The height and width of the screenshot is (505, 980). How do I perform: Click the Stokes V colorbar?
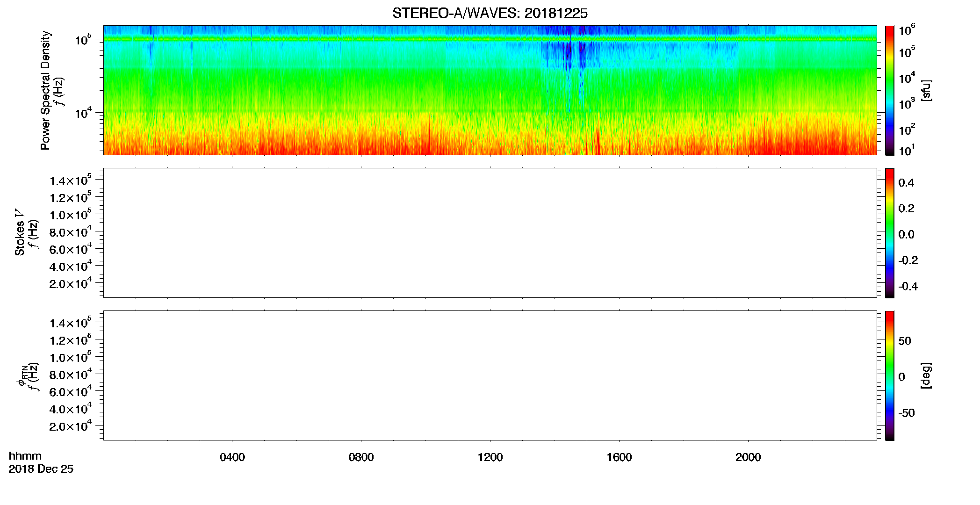[889, 233]
